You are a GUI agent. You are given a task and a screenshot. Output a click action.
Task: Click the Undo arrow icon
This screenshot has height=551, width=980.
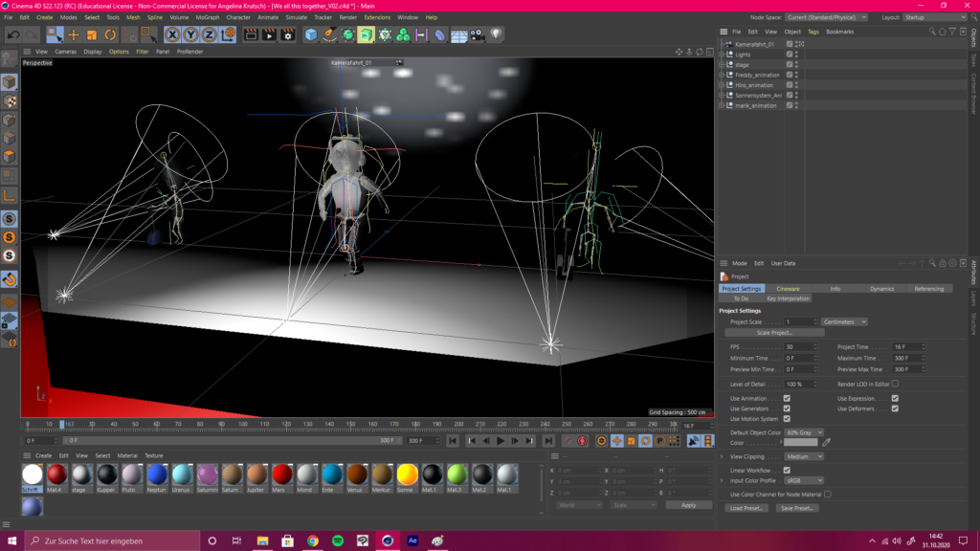pyautogui.click(x=13, y=35)
